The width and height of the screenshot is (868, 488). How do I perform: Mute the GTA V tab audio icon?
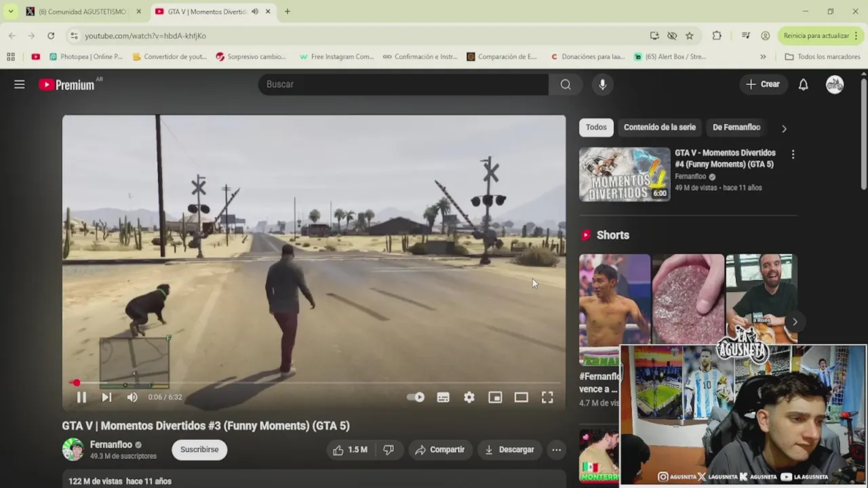click(x=255, y=12)
